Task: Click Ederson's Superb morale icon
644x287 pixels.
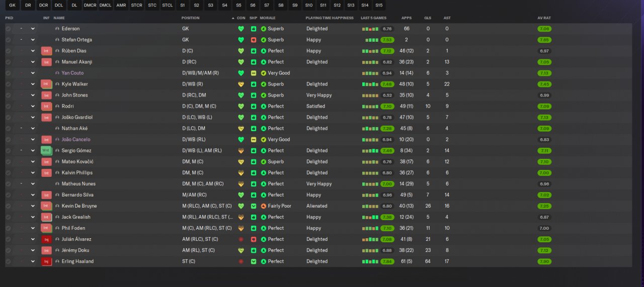Action: 264,29
